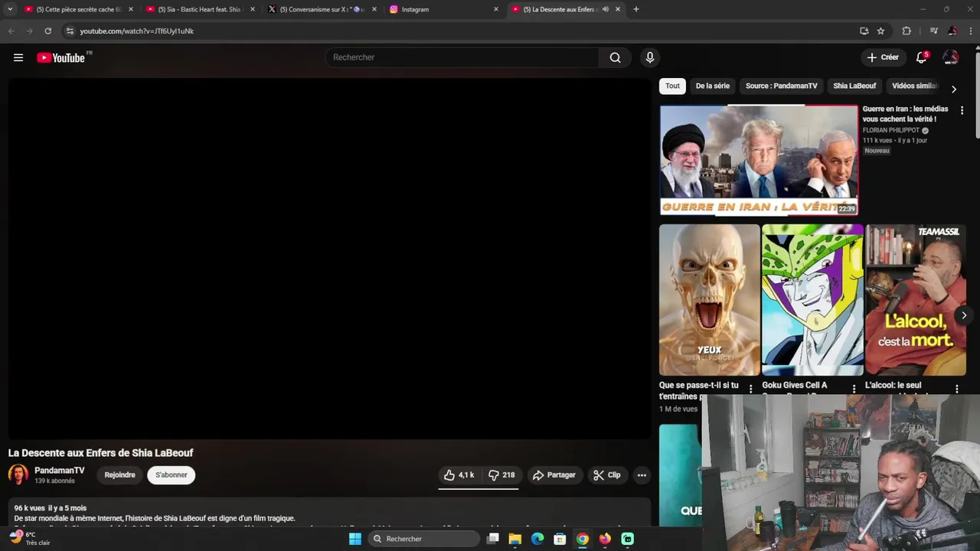This screenshot has height=551, width=980.
Task: Open the Windows Start menu
Action: [354, 539]
